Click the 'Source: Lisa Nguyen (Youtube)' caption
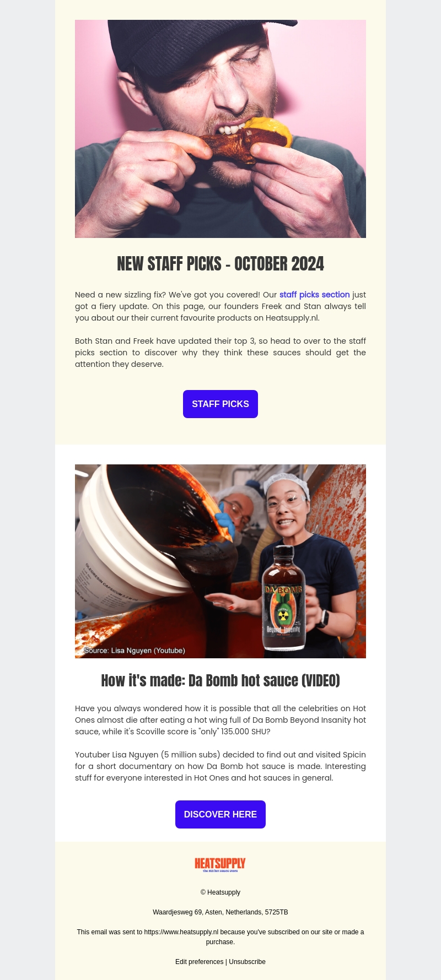Viewport: 441px width, 980px height. coord(135,651)
